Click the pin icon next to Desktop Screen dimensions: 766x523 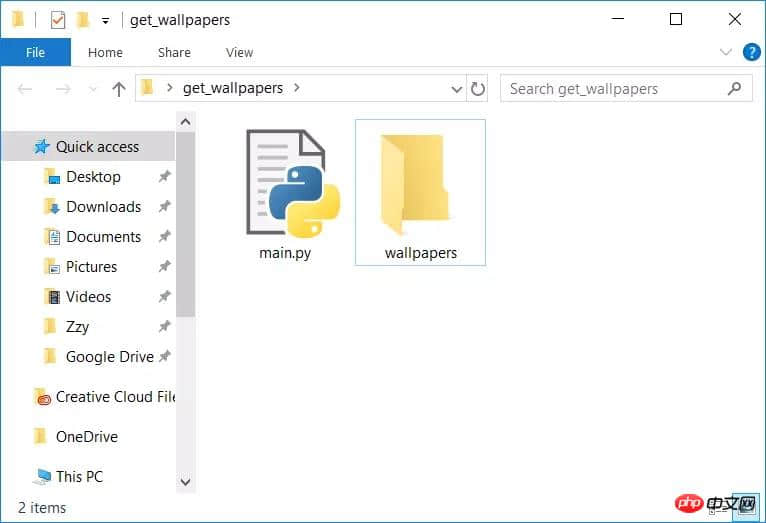click(x=165, y=176)
